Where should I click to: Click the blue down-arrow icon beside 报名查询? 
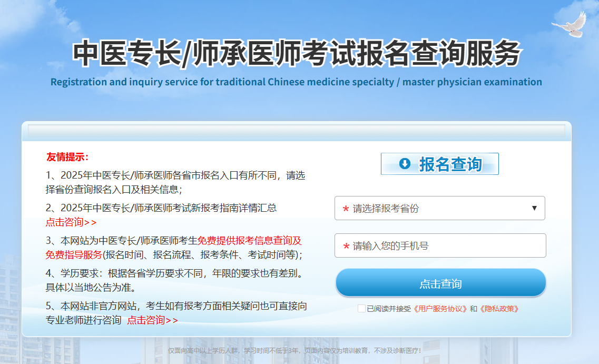(x=405, y=164)
